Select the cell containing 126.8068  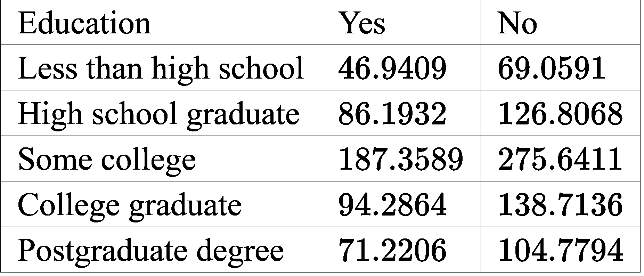[560, 113]
